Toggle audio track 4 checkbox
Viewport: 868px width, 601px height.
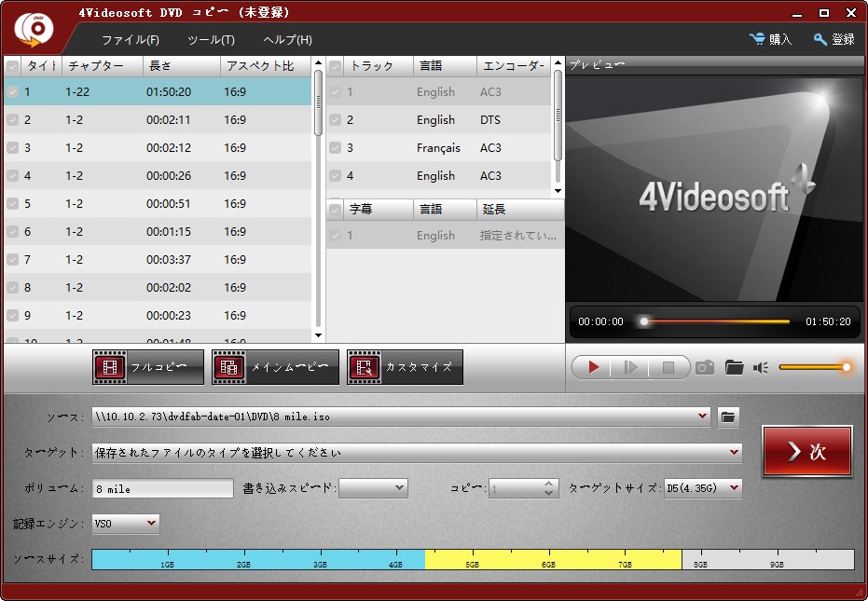335,175
